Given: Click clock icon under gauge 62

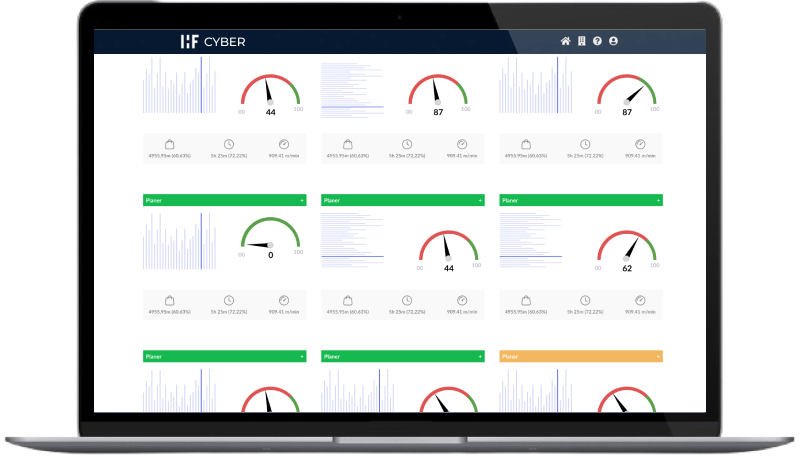Looking at the screenshot, I should tap(585, 301).
